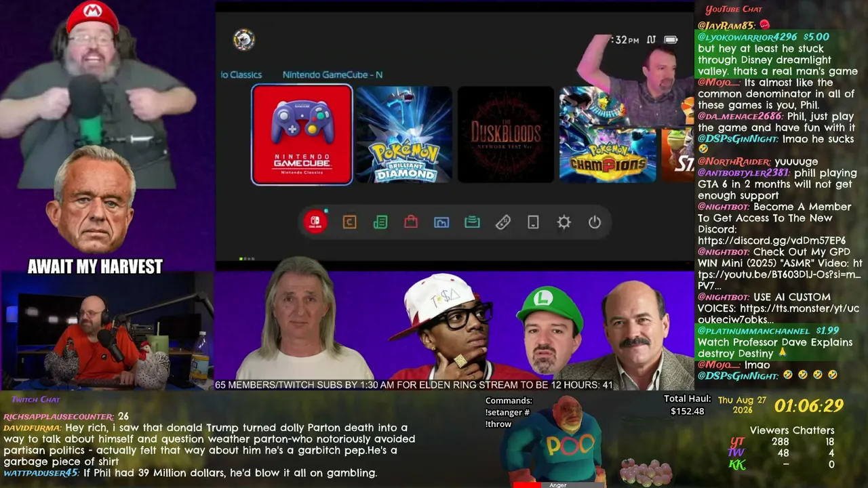
Task: Click the 'YouTube Chat' heading
Action: click(x=734, y=9)
